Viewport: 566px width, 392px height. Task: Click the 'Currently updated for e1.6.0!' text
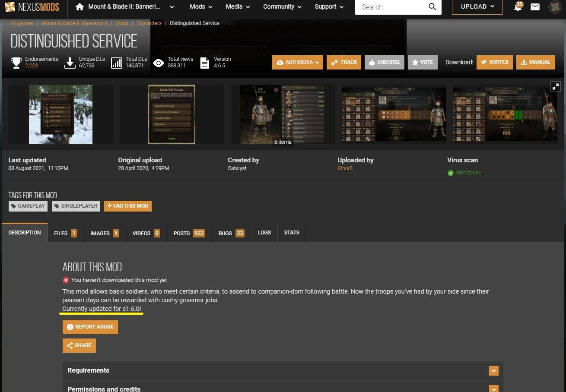(102, 309)
